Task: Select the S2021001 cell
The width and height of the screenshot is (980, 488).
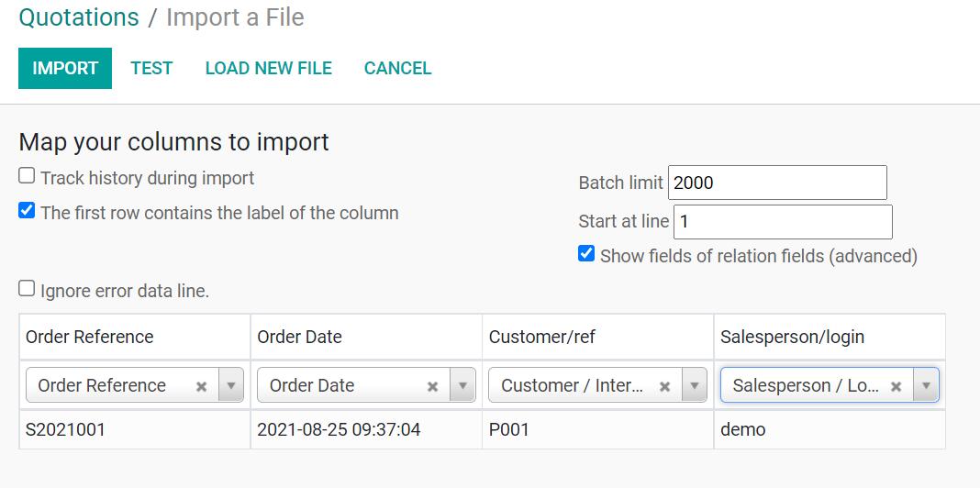Action: 135,430
